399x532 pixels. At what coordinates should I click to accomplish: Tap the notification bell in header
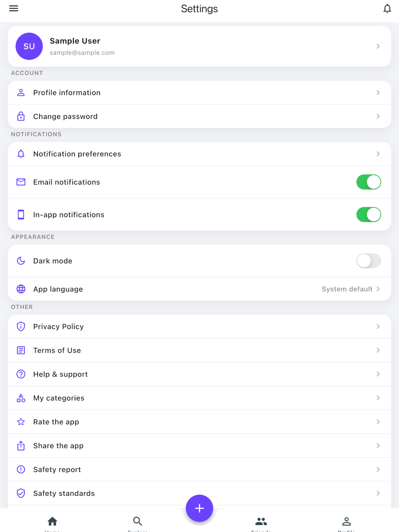click(x=387, y=8)
